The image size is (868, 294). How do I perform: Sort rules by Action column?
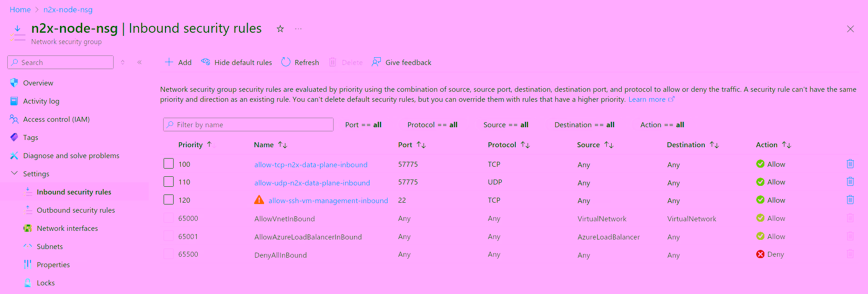(x=773, y=145)
